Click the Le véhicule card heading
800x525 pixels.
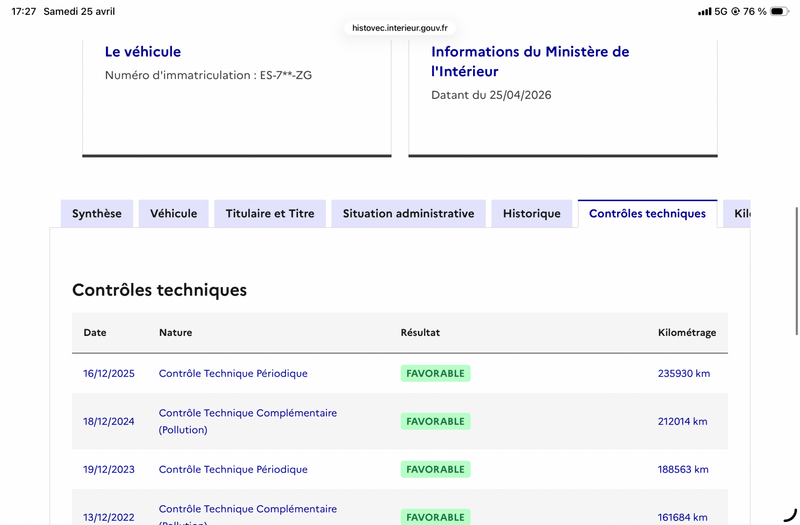tap(143, 52)
